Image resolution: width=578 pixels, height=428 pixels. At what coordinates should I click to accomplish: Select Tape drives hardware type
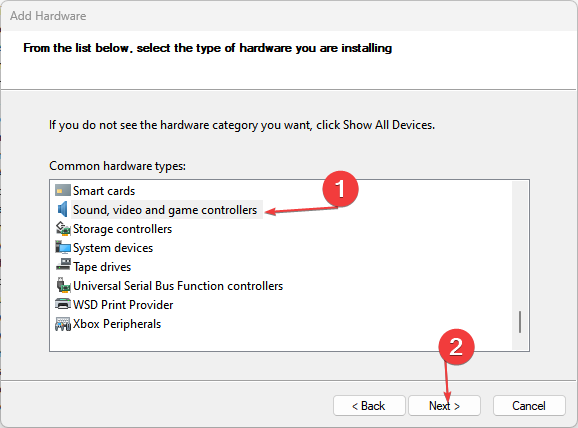pyautogui.click(x=102, y=267)
